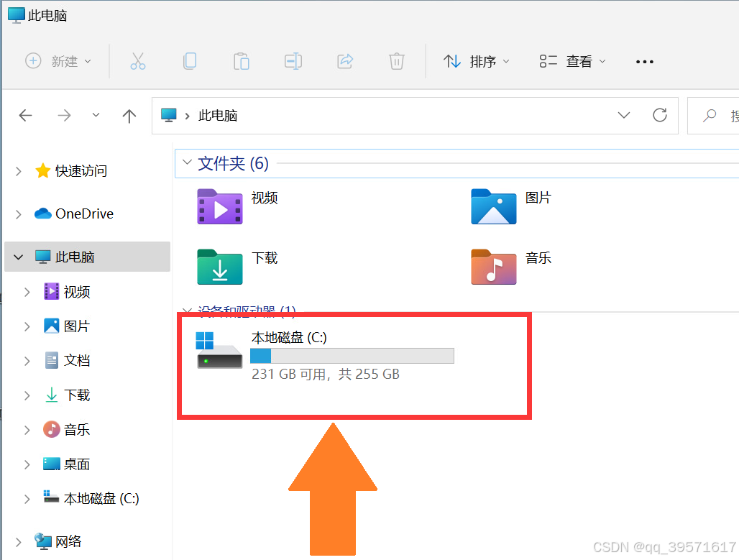739x560 pixels.
Task: Click the breadcrumb chevron before 此电脑
Action: tap(187, 116)
